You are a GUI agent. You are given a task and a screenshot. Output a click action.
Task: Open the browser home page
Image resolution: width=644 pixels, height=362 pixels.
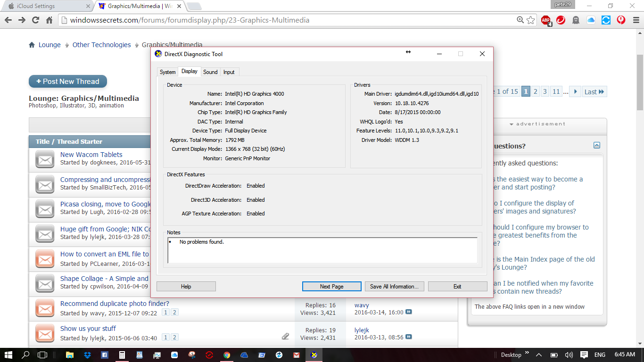[x=49, y=20]
